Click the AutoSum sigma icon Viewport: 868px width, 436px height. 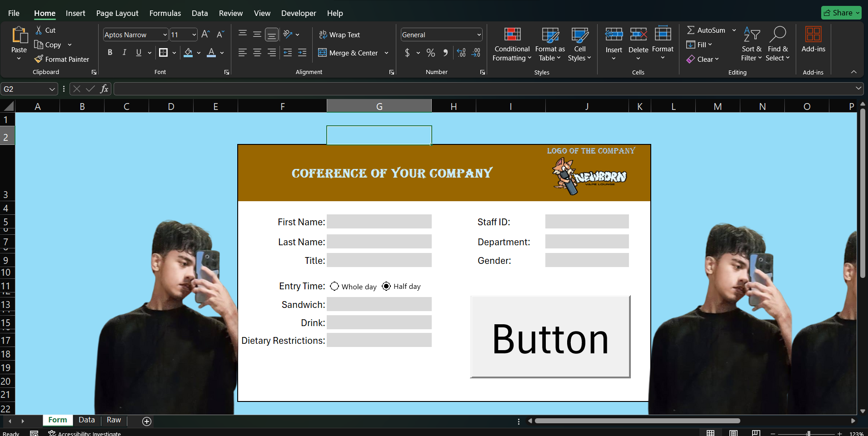pyautogui.click(x=691, y=30)
